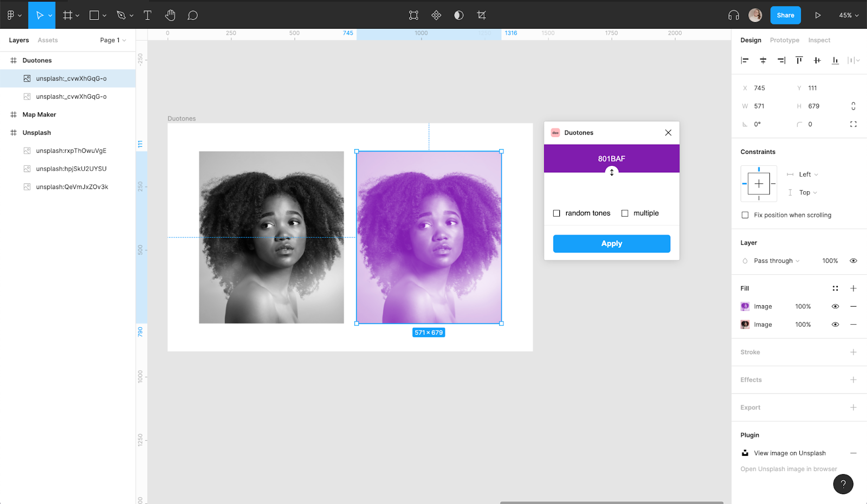Screen dimensions: 867x504
Task: Open the zoom 45% dropdown
Action: click(849, 15)
